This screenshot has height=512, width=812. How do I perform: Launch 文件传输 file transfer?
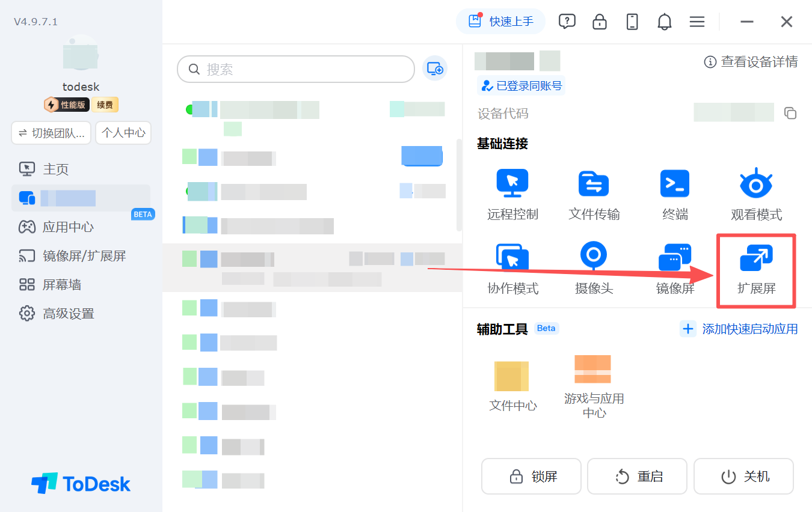point(594,183)
